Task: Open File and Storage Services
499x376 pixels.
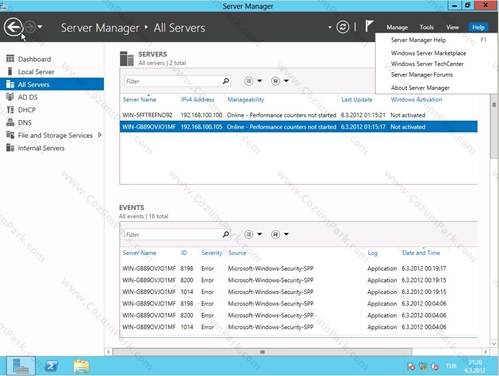Action: (55, 135)
